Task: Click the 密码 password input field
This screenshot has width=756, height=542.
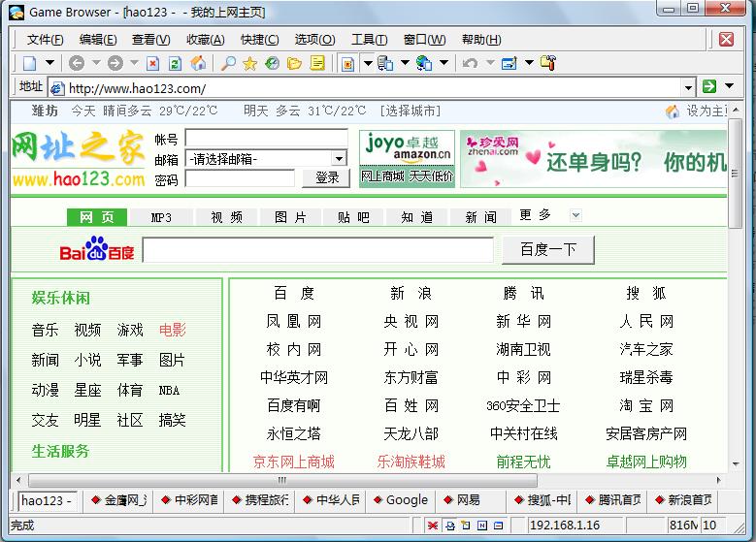Action: pyautogui.click(x=240, y=178)
